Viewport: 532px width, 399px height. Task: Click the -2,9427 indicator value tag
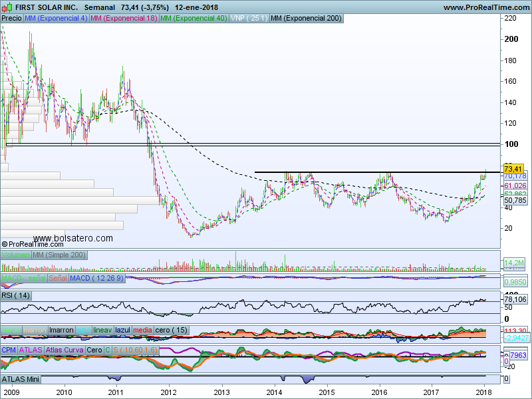(516, 338)
